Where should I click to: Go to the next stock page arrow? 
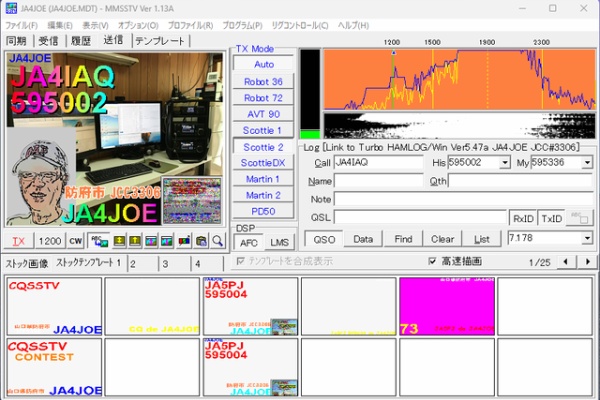[x=588, y=262]
